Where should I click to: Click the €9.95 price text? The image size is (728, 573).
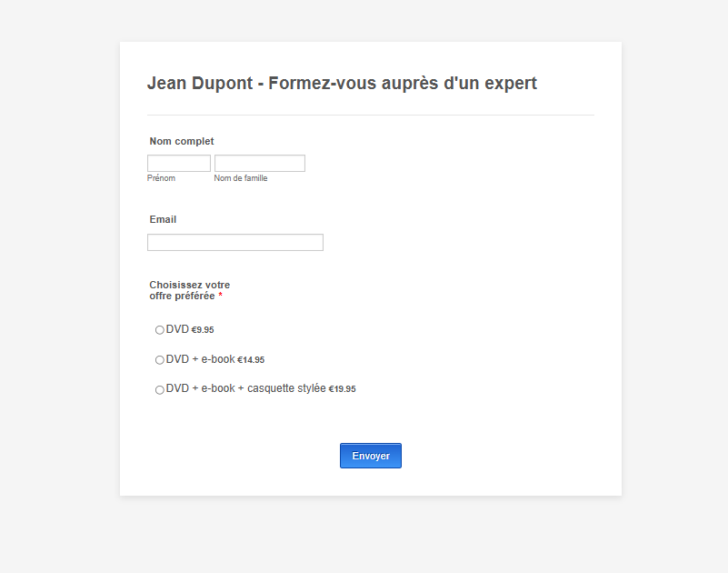pyautogui.click(x=204, y=329)
